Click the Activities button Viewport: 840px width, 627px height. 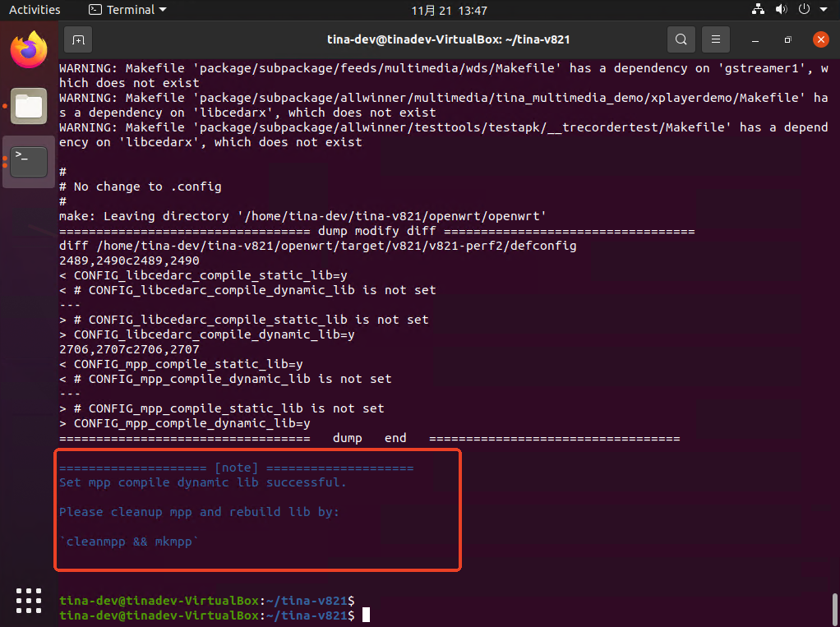(35, 10)
